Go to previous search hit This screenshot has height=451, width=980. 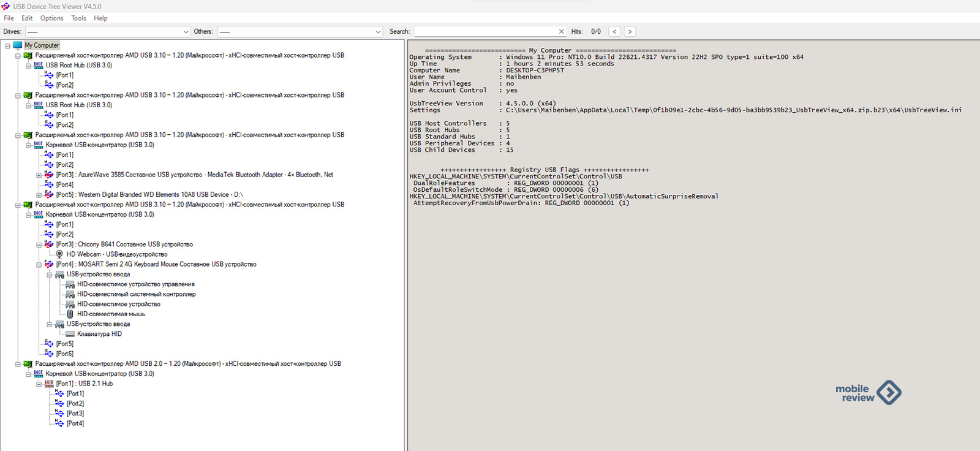click(614, 31)
